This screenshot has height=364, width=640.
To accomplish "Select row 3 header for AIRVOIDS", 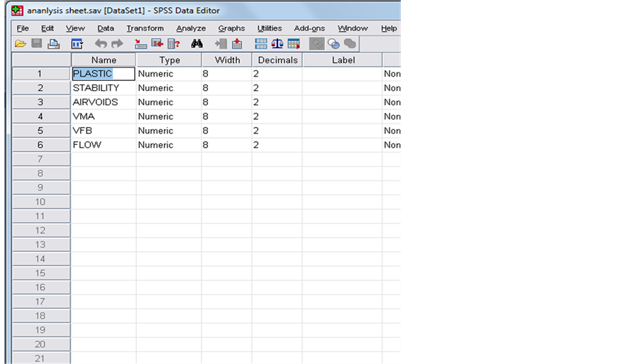I will pyautogui.click(x=40, y=102).
